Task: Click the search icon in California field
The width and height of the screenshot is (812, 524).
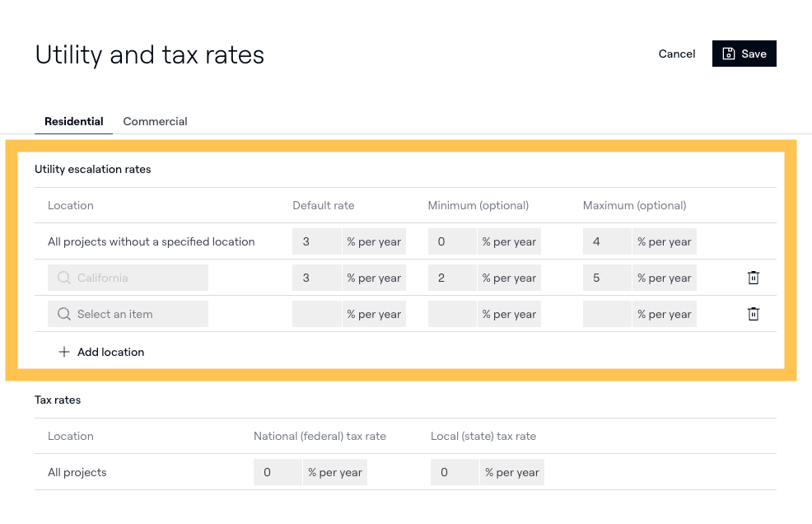Action: point(64,278)
